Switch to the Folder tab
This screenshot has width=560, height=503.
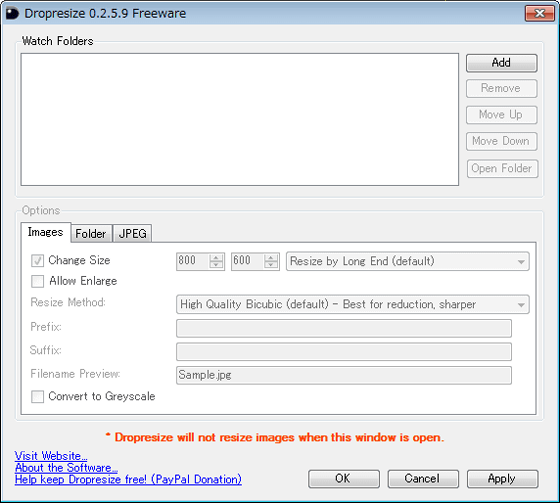click(x=91, y=234)
